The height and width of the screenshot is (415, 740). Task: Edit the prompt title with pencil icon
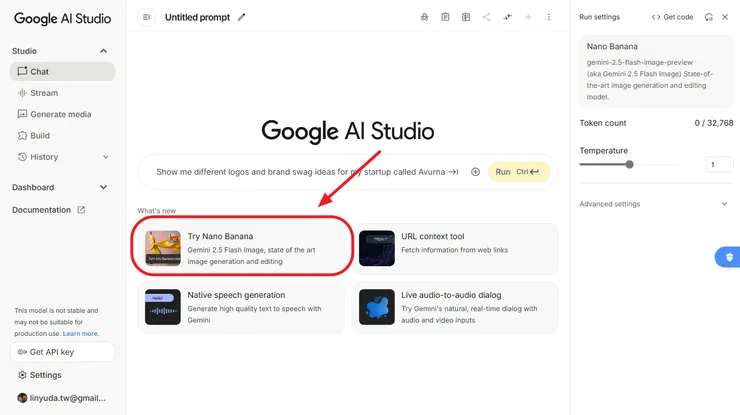coord(242,17)
